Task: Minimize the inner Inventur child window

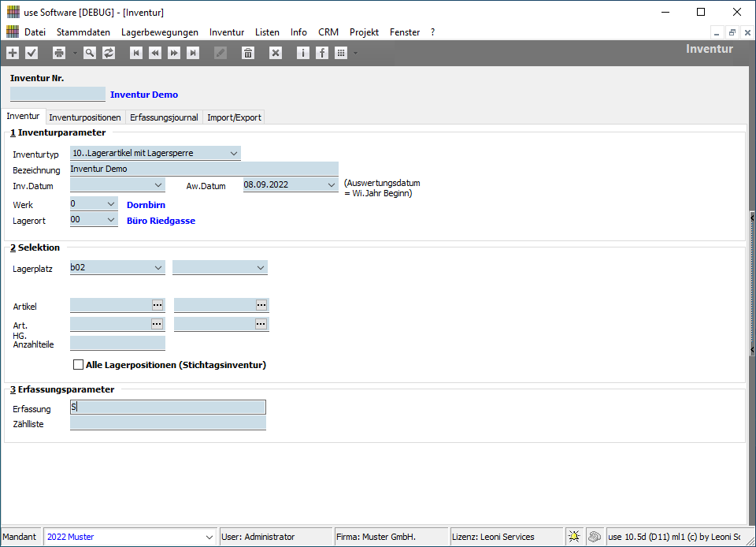Action: [x=717, y=32]
